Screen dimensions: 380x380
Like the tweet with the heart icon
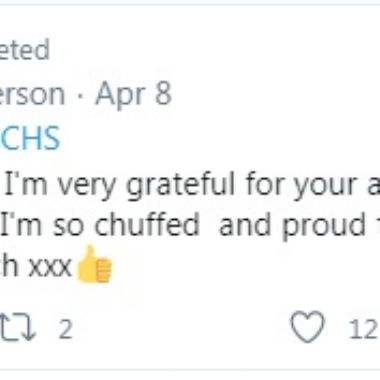point(307,327)
